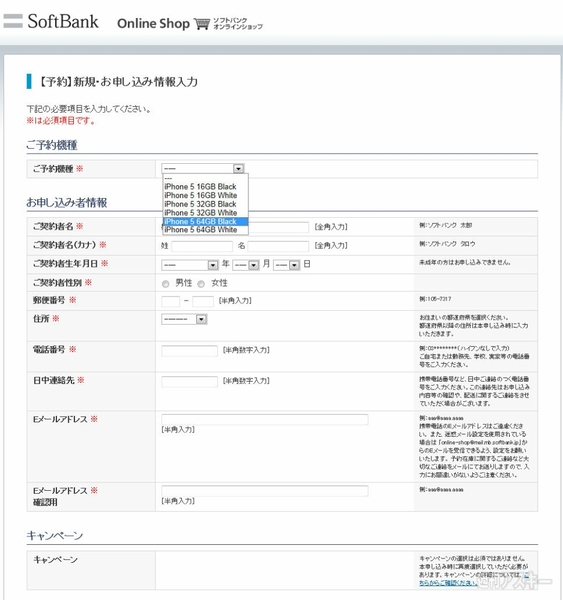The height and width of the screenshot is (600, 563).
Task: Click the ご契約者名 first name (名) field
Action: [x=279, y=227]
